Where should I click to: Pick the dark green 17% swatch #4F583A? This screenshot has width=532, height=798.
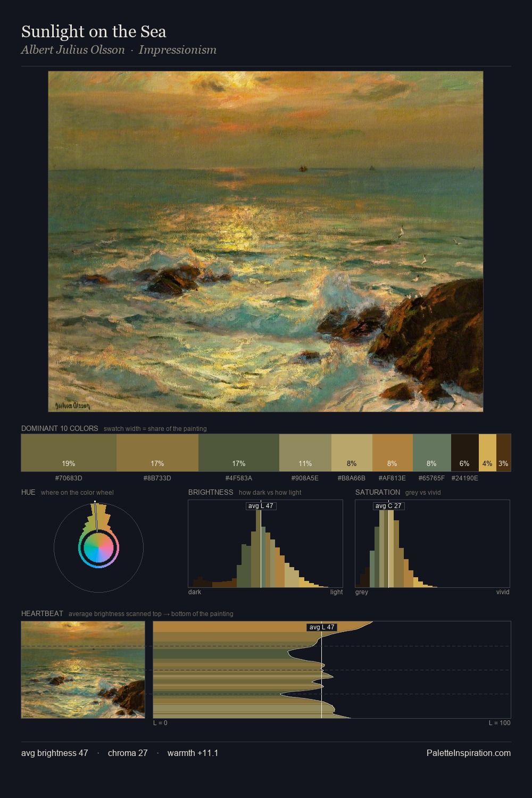pyautogui.click(x=239, y=453)
